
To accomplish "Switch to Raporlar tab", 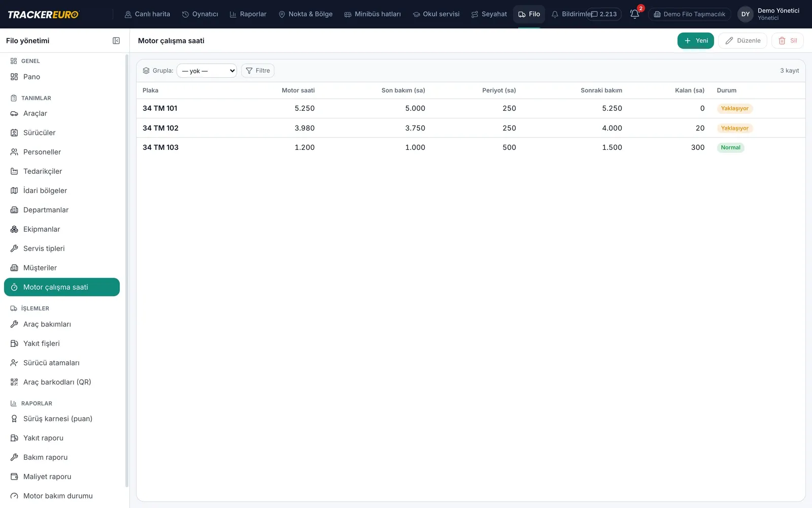I will 248,14.
